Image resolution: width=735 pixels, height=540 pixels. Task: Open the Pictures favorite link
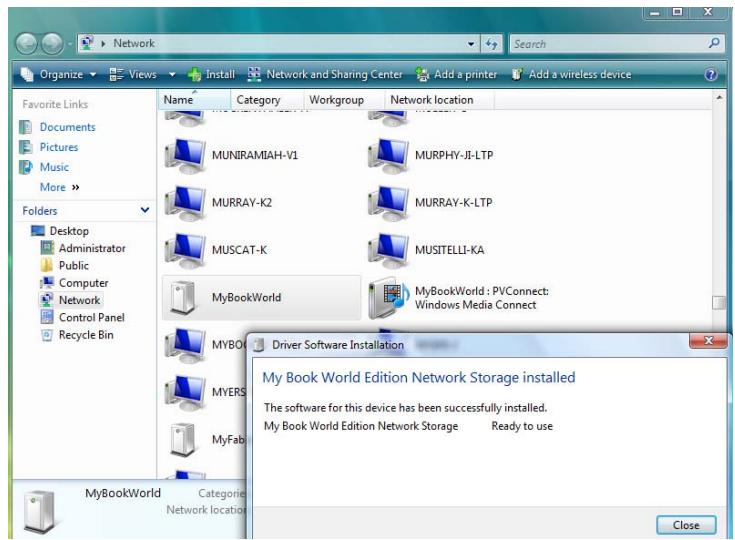(59, 147)
